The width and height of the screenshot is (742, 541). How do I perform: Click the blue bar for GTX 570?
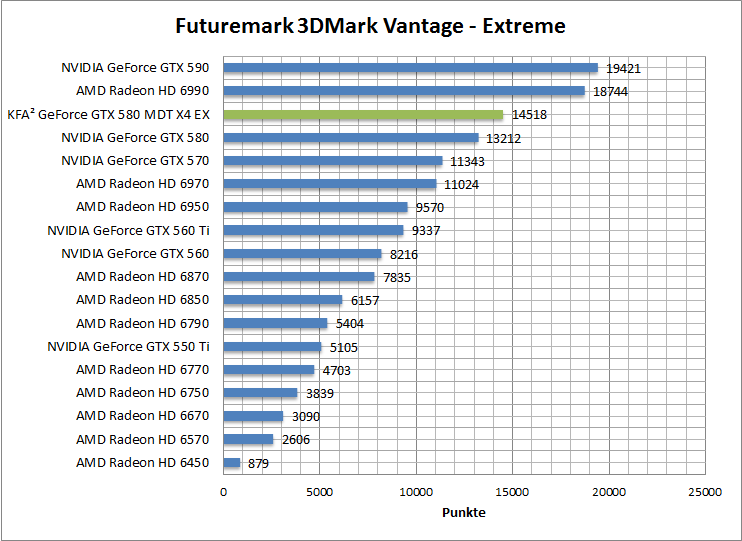coord(333,160)
